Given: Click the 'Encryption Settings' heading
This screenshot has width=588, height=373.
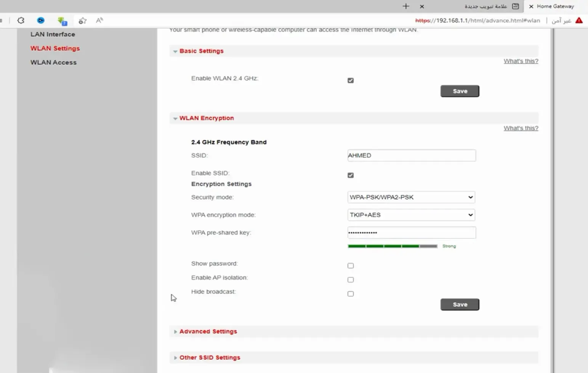Looking at the screenshot, I should tap(221, 184).
